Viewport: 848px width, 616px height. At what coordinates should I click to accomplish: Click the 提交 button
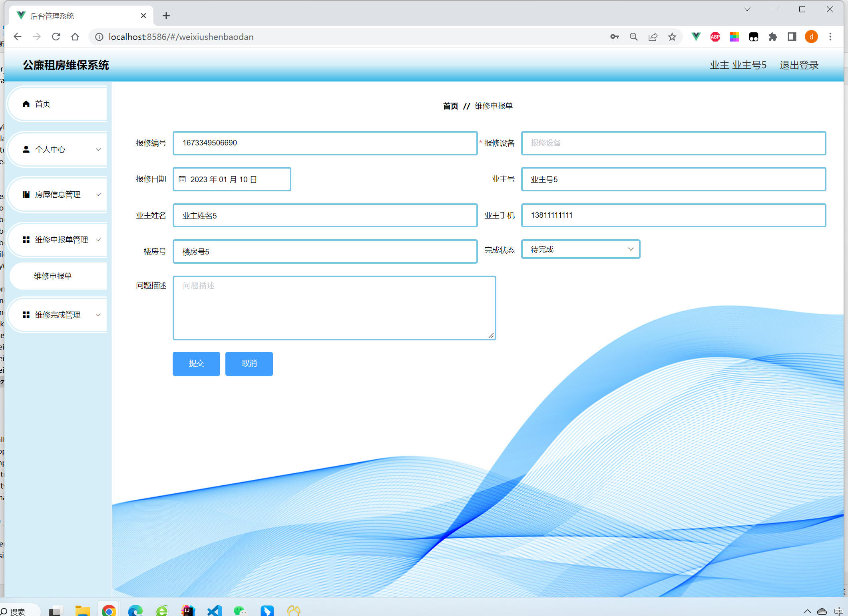point(196,364)
